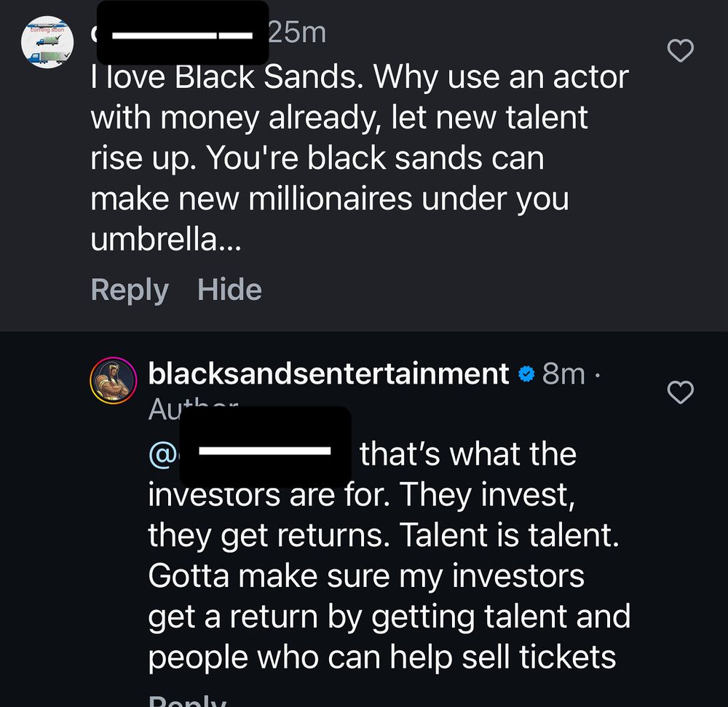Open the blacksandsentertainment username link
The width and height of the screenshot is (728, 707).
coord(328,374)
